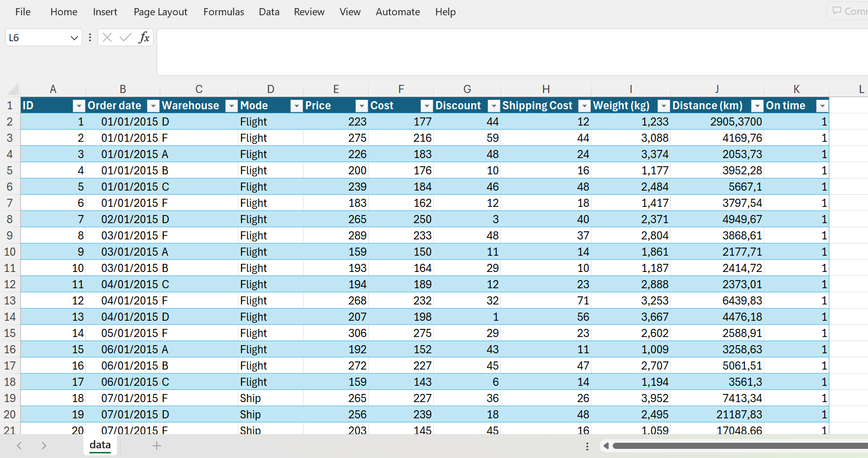Click the previous sheet navigation arrow
This screenshot has width=868, height=458.
point(19,446)
